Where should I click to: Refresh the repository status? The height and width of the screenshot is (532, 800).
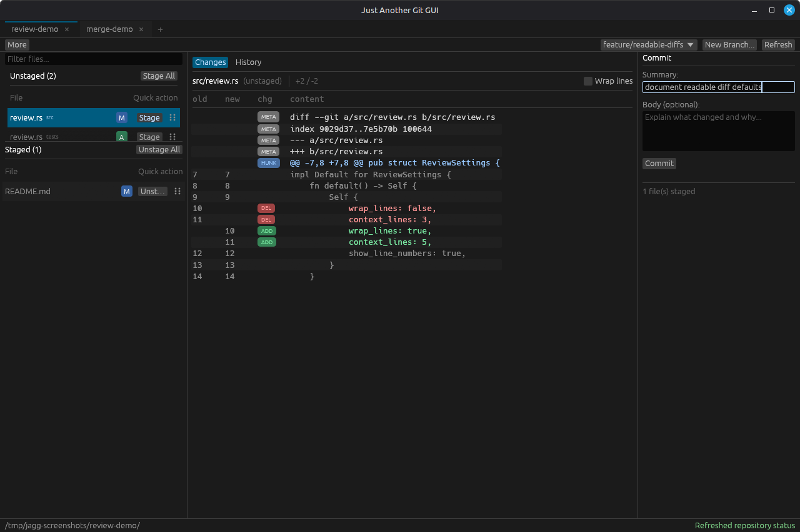pyautogui.click(x=778, y=45)
